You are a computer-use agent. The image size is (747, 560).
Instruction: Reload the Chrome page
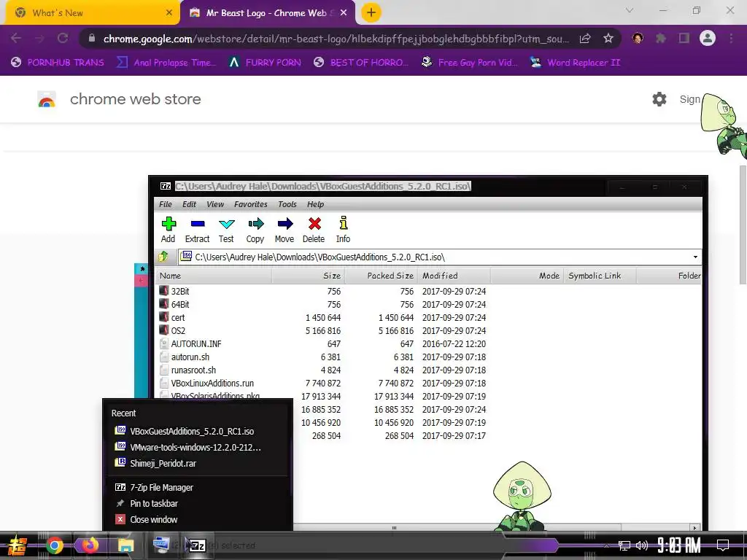(63, 39)
